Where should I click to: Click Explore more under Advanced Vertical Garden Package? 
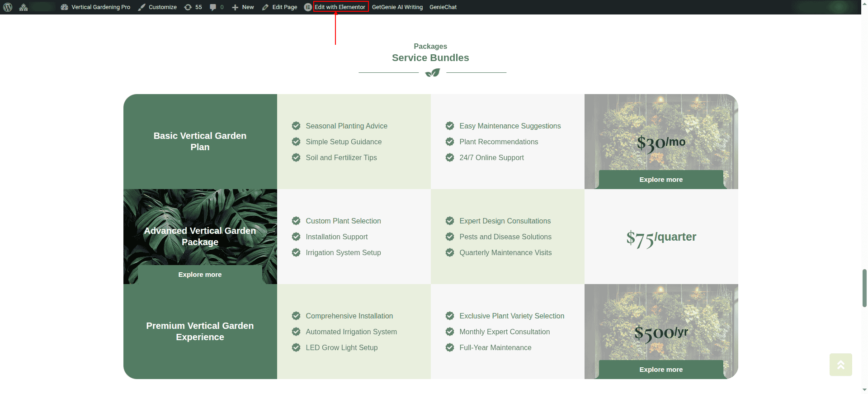[200, 275]
